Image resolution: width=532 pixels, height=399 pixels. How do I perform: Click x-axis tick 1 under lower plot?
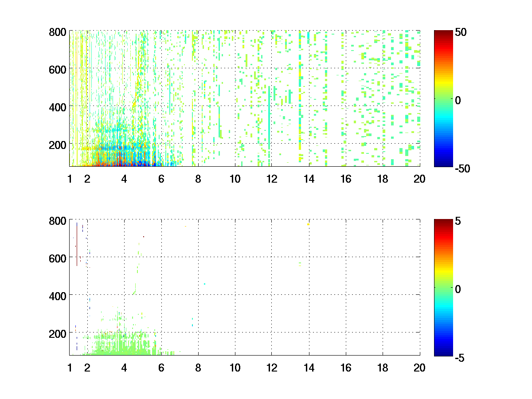pyautogui.click(x=70, y=368)
